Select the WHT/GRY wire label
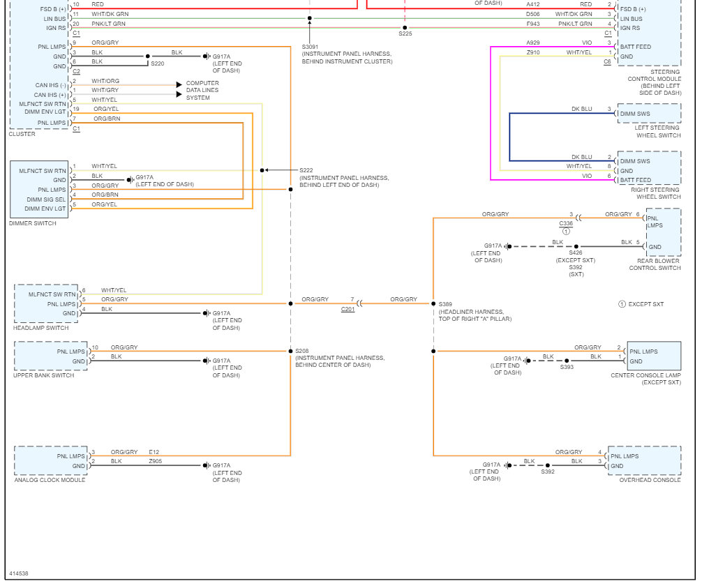This screenshot has width=702, height=588. (105, 91)
